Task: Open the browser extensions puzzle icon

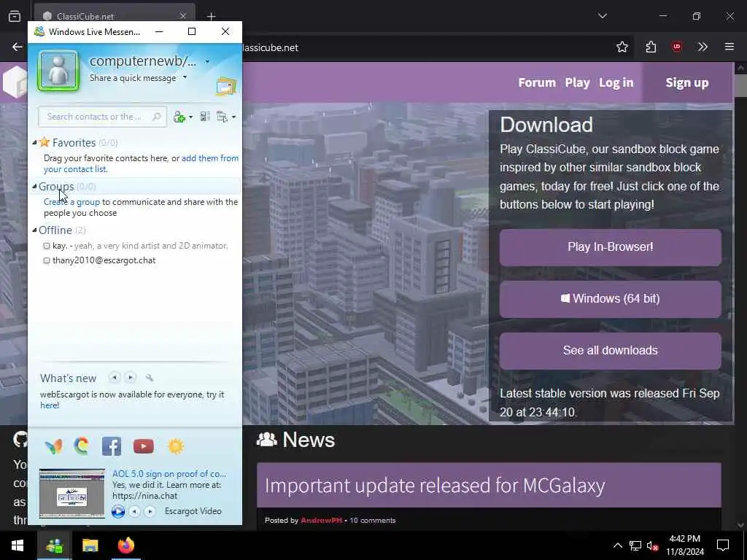Action: coord(651,47)
